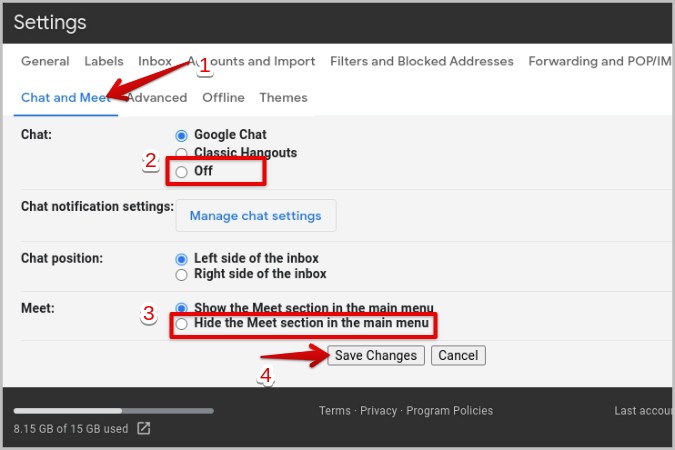This screenshot has height=450, width=675.
Task: Go to Forwarding and POP/IMAP tab
Action: (600, 61)
